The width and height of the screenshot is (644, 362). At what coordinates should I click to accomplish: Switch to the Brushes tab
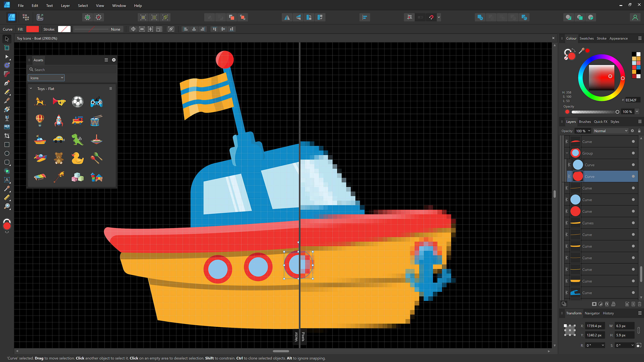click(585, 122)
